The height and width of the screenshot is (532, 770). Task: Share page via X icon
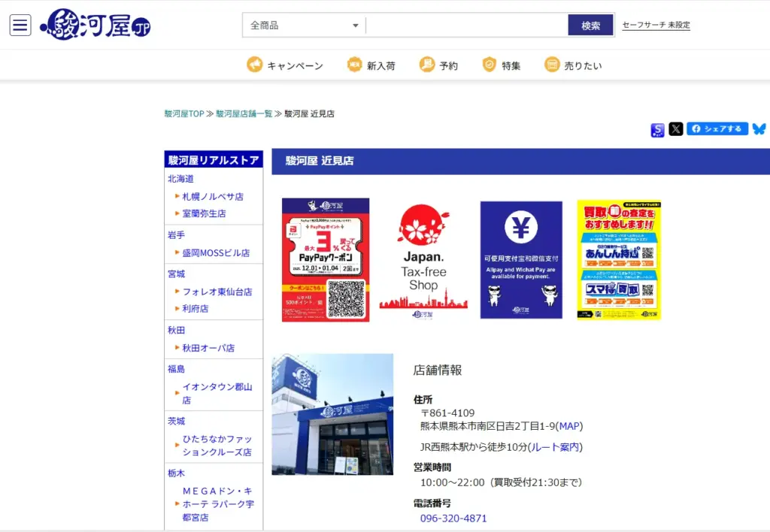pos(676,129)
